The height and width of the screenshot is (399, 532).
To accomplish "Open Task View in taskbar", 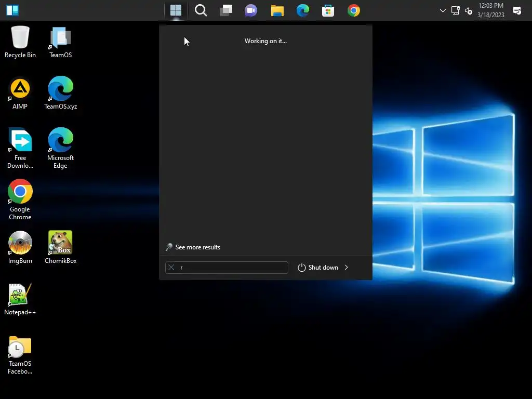I will (x=226, y=10).
